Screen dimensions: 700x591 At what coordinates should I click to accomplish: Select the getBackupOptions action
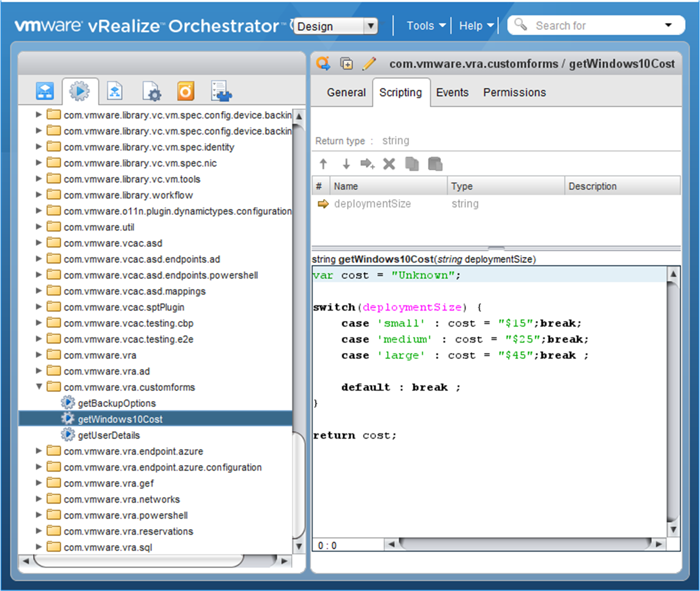coord(117,403)
